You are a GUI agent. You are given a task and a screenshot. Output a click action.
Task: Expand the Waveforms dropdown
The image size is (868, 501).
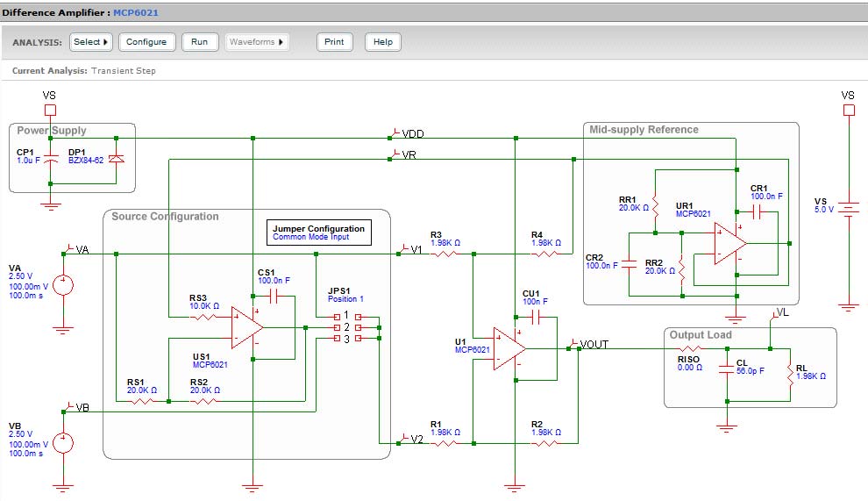click(258, 42)
